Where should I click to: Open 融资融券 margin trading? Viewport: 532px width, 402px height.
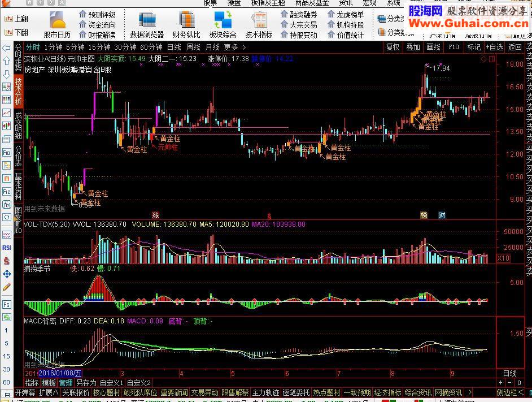tap(299, 15)
